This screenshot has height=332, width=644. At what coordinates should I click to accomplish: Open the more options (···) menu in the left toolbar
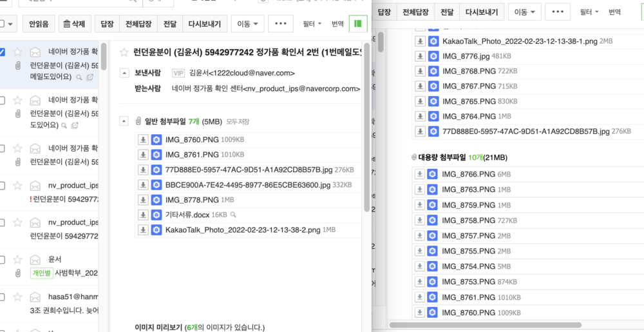pos(281,24)
